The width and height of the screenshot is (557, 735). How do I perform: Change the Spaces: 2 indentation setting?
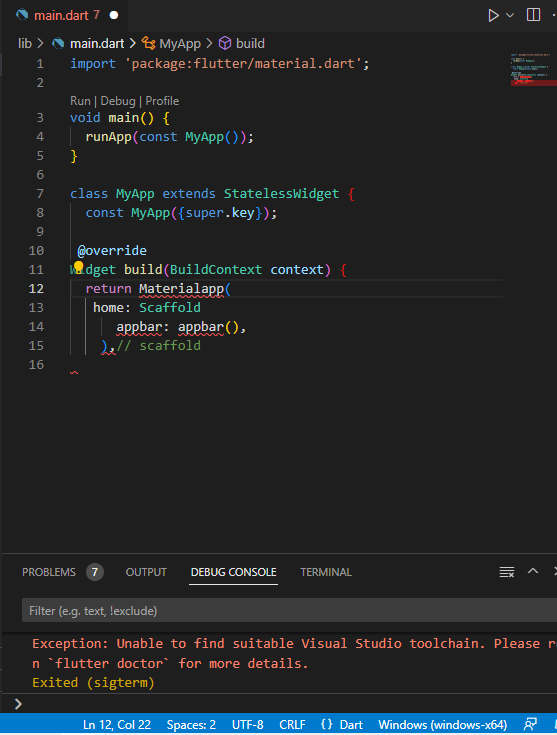click(x=191, y=725)
